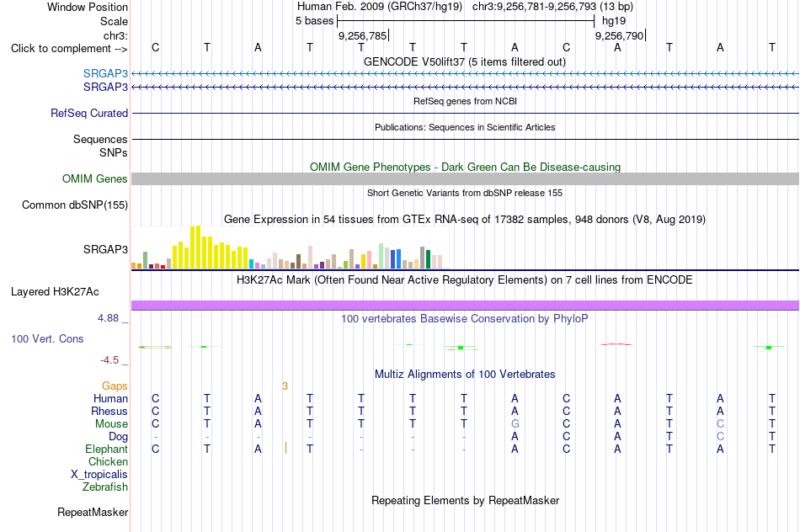
Task: Click the 'chr3:' ruler label
Action: tap(116, 35)
